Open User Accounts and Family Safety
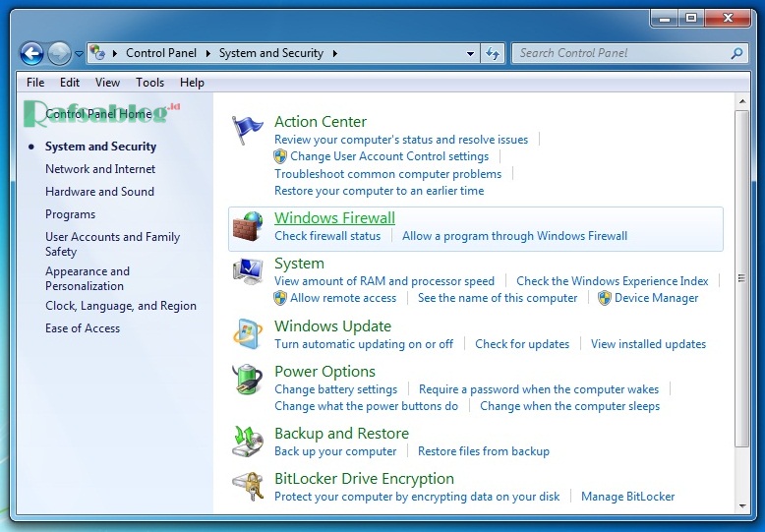This screenshot has height=532, width=765. click(x=113, y=244)
